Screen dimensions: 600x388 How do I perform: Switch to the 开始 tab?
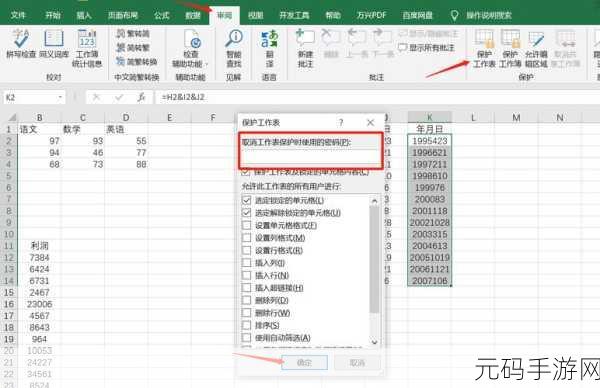coord(53,15)
